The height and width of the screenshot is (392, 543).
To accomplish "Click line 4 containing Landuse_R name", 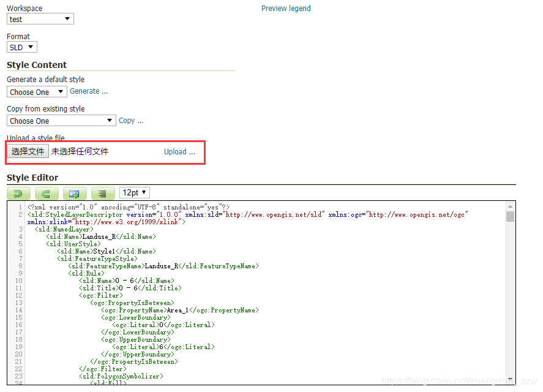I will pyautogui.click(x=101, y=236).
